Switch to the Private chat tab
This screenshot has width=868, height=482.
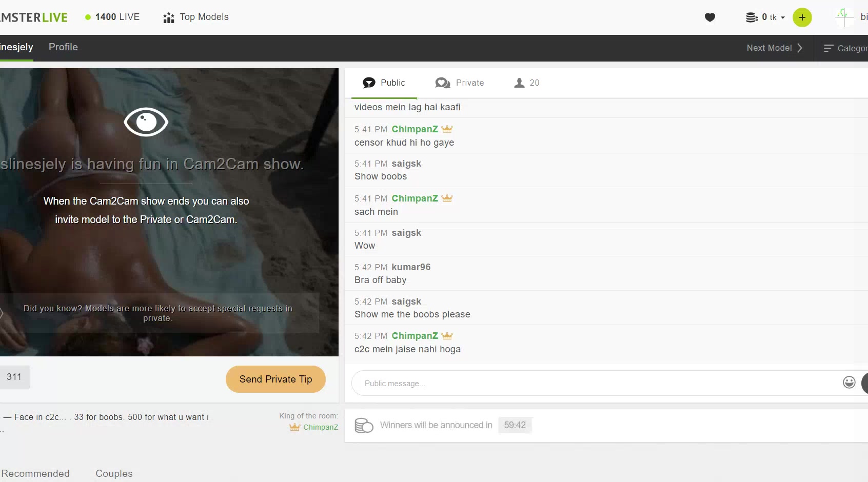click(x=460, y=83)
